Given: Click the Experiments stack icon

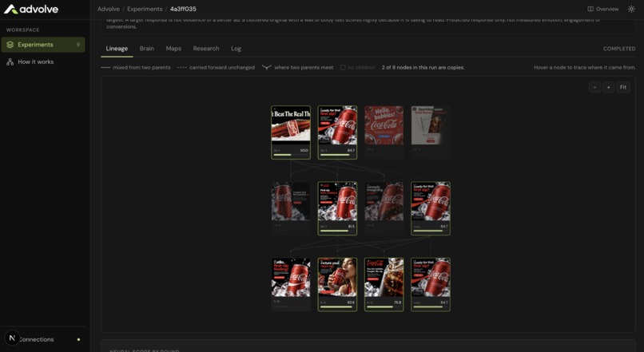Looking at the screenshot, I should pos(10,45).
